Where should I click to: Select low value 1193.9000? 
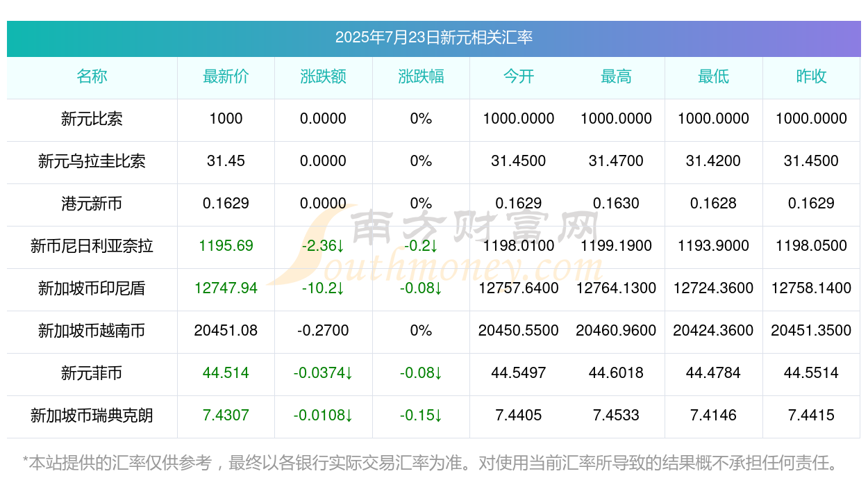[714, 246]
